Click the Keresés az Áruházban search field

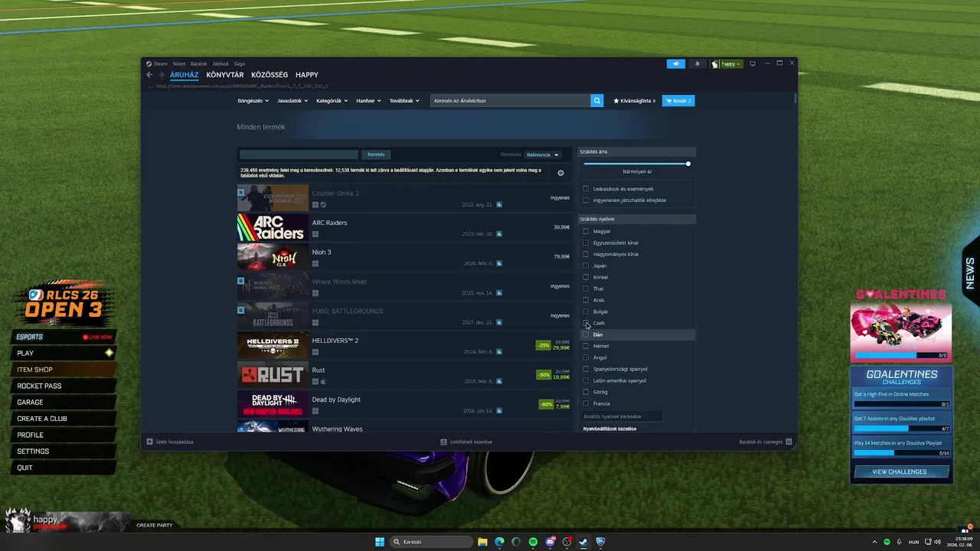click(510, 101)
